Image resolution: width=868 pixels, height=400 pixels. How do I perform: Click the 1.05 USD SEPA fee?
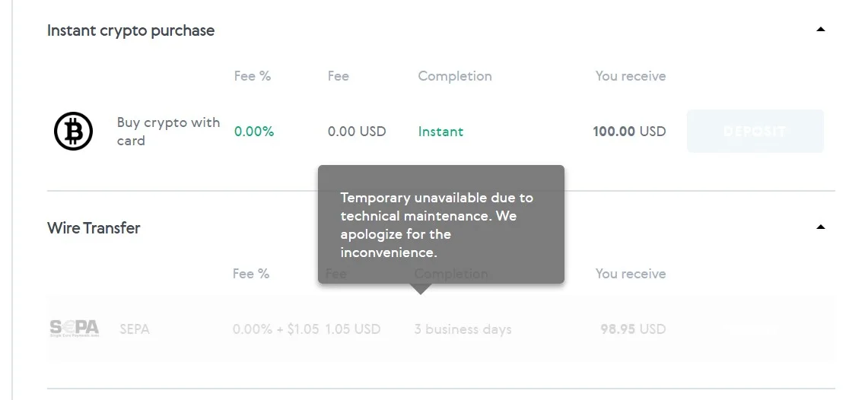click(x=353, y=329)
